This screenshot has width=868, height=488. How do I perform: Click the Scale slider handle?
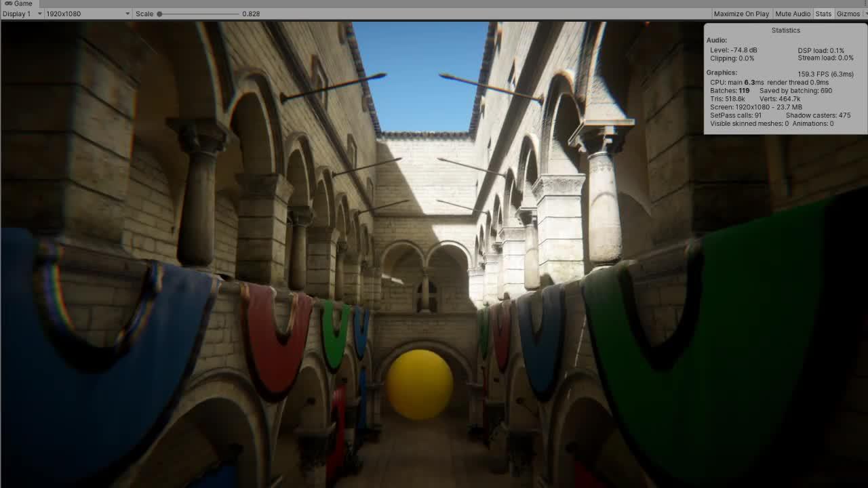[x=161, y=14]
